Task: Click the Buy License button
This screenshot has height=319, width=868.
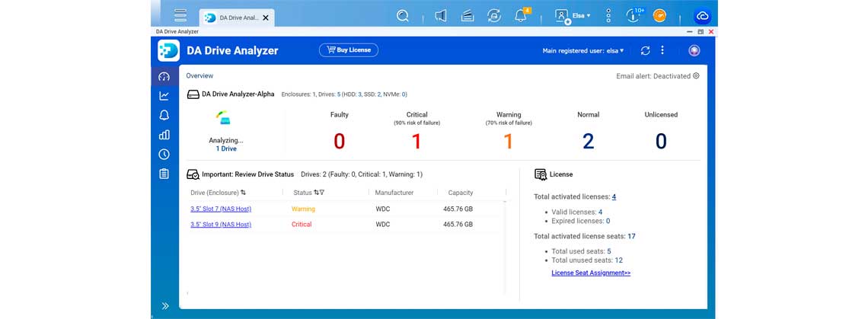Action: pyautogui.click(x=348, y=50)
